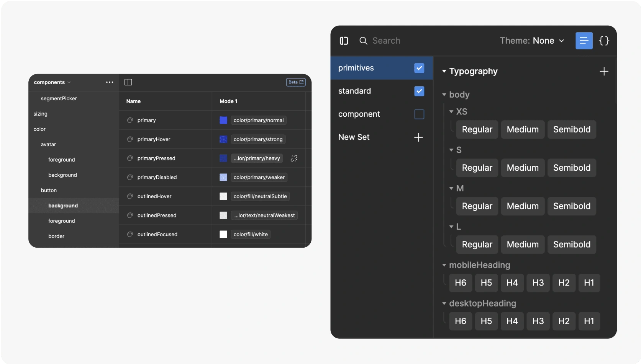Viewport: 641px width, 364px height.
Task: Open the components collection dropdown
Action: [52, 82]
